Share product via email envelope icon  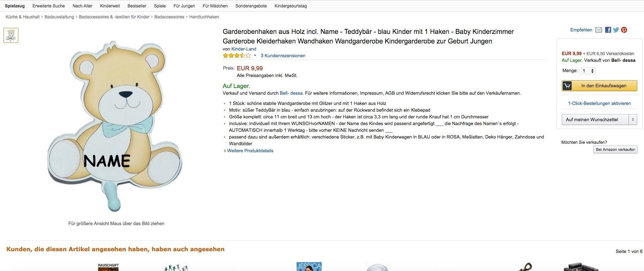(x=598, y=30)
